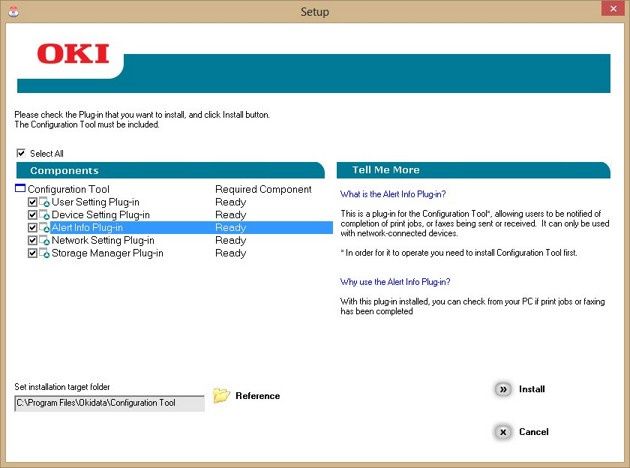The height and width of the screenshot is (468, 630).
Task: Click the Device Setting Plug-in icon
Action: (x=44, y=215)
